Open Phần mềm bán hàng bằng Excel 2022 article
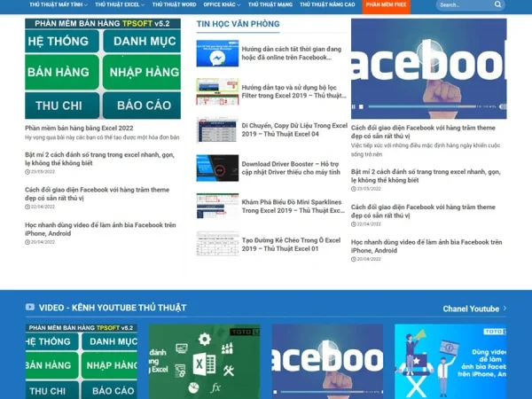 tap(79, 128)
